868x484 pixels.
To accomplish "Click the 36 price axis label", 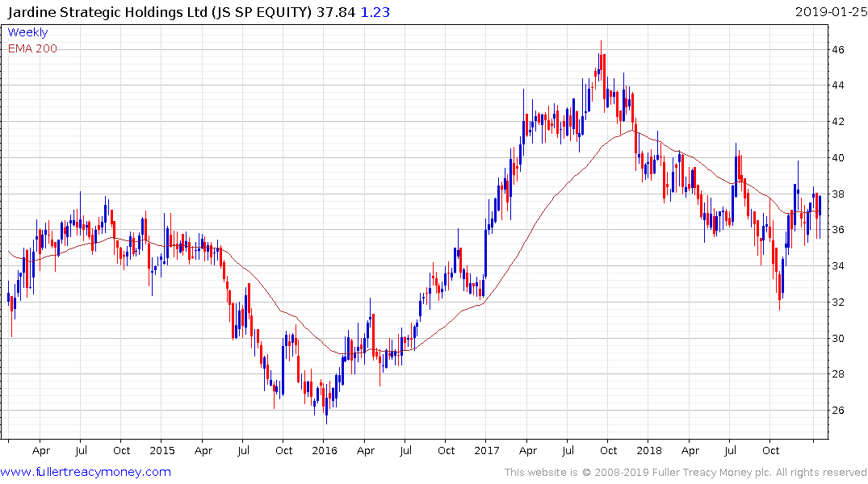I will (x=837, y=230).
